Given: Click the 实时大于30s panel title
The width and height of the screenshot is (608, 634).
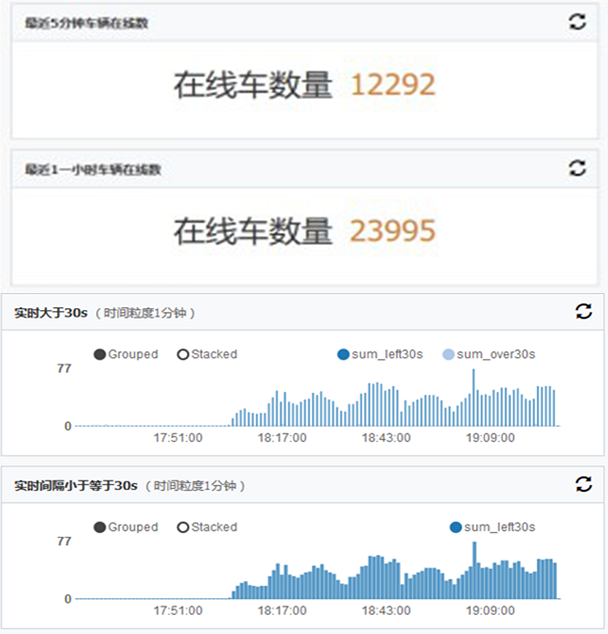Looking at the screenshot, I should (51, 313).
